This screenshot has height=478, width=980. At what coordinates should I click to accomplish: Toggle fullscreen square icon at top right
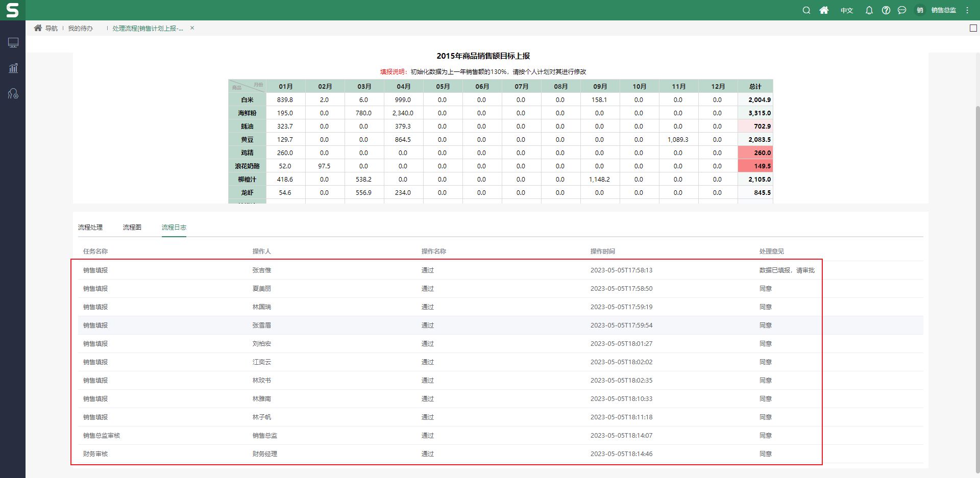click(x=973, y=28)
